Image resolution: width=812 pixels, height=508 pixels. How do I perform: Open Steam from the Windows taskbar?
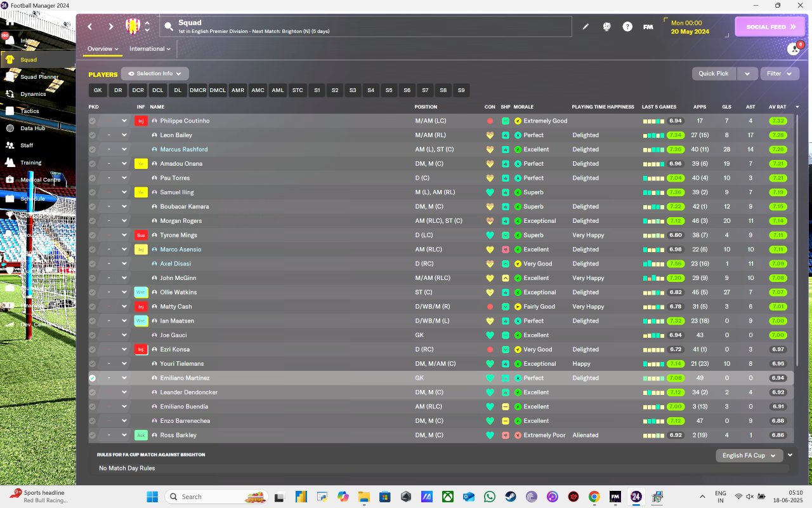[x=510, y=497]
